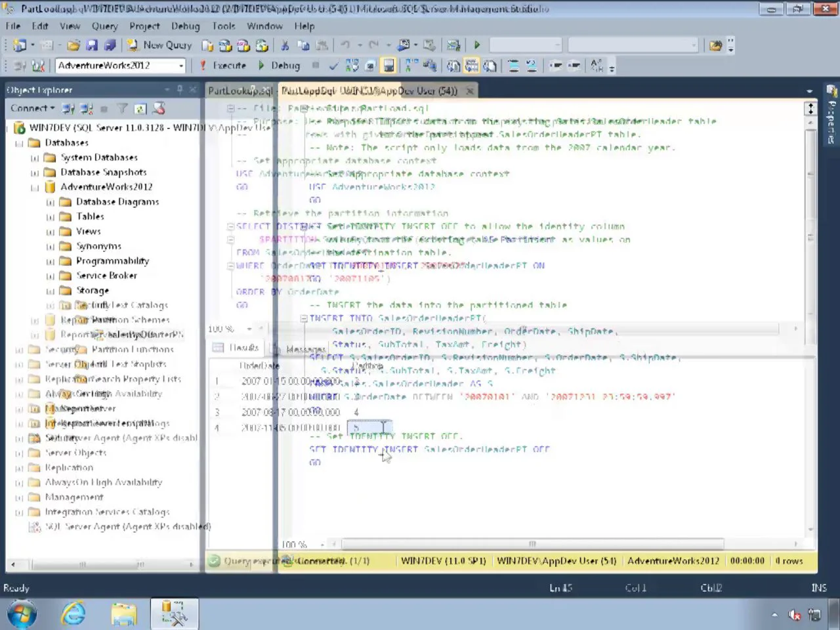
Task: Collapse the AdventureWorks2012 node
Action: (x=35, y=188)
